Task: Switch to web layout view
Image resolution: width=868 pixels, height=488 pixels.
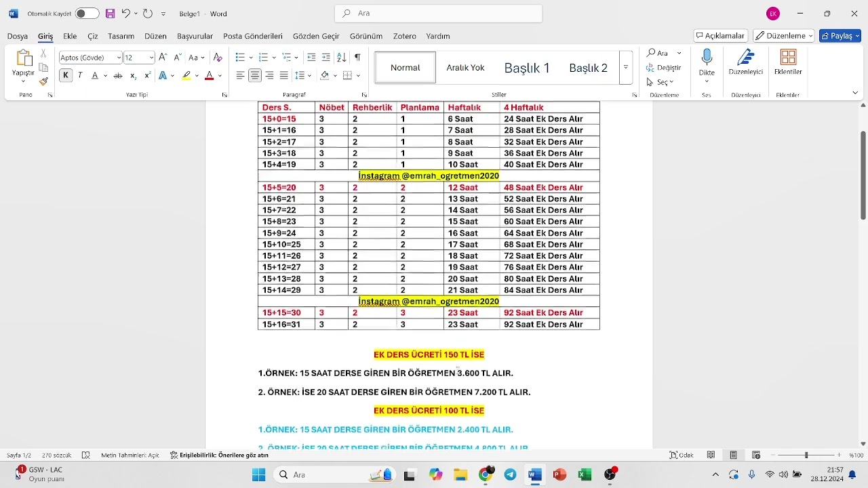Action: 756,455
